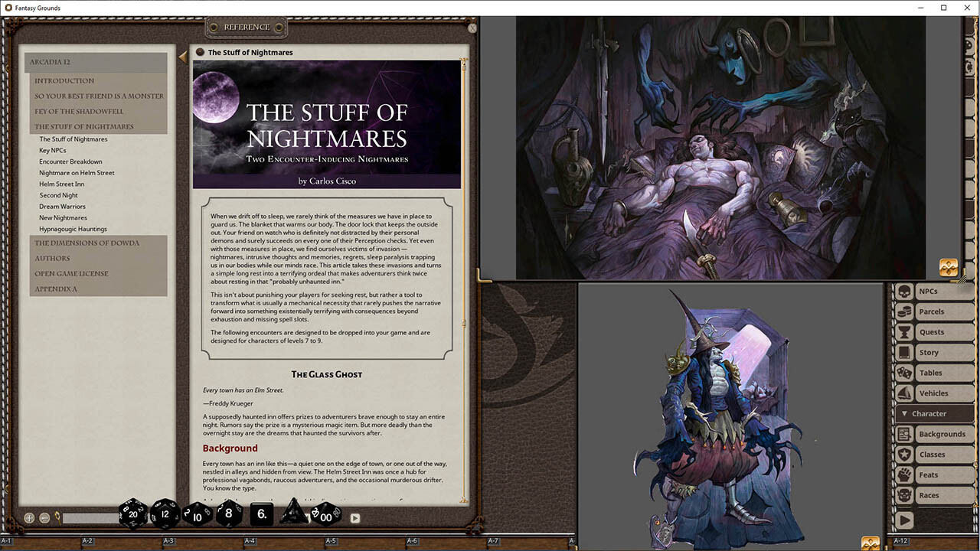980x551 pixels.
Task: Click the d6 die
Action: point(262,514)
